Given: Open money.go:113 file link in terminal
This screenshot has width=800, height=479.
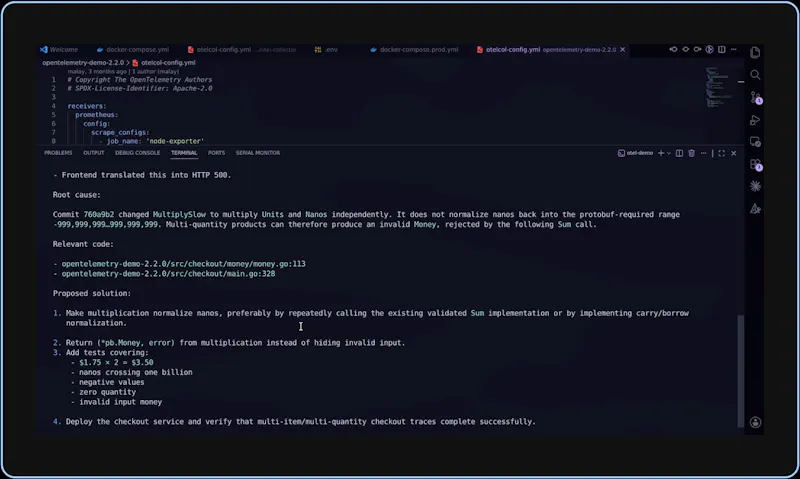Looking at the screenshot, I should [184, 264].
